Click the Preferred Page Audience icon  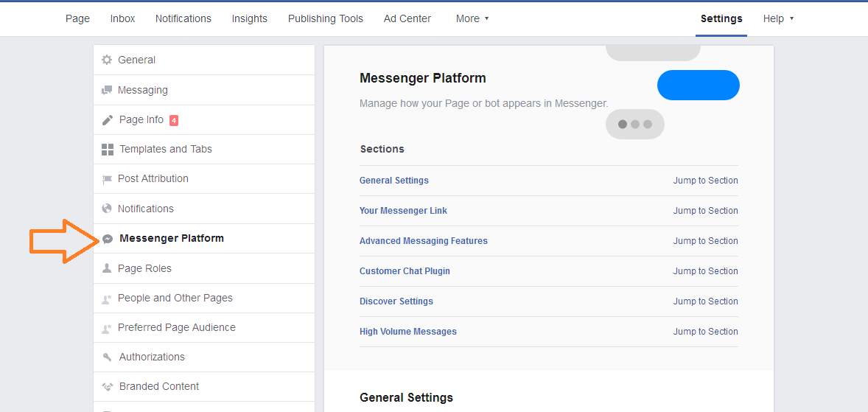(x=107, y=328)
